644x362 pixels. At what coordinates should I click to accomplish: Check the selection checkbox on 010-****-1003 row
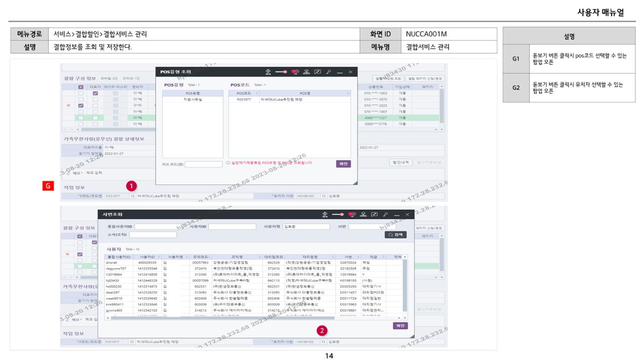(x=81, y=93)
